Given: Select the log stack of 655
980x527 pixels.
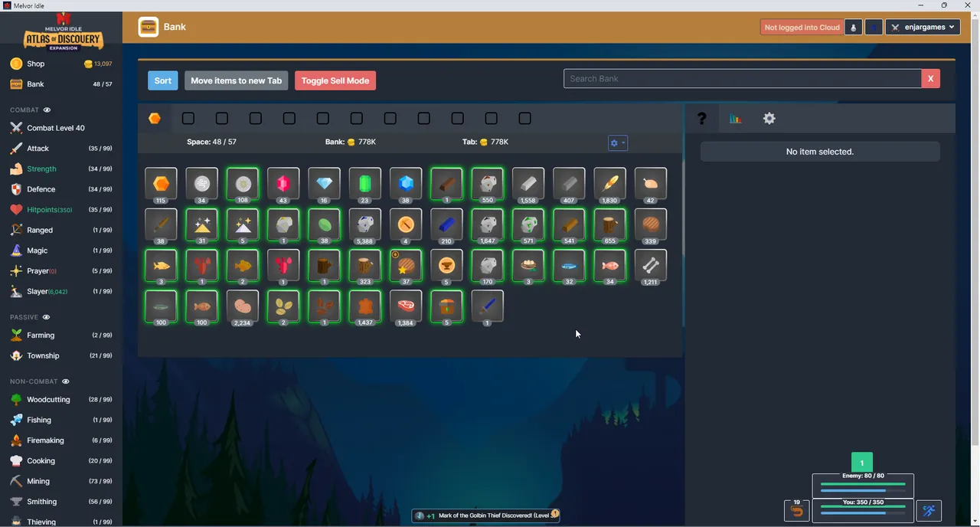Looking at the screenshot, I should pyautogui.click(x=609, y=224).
